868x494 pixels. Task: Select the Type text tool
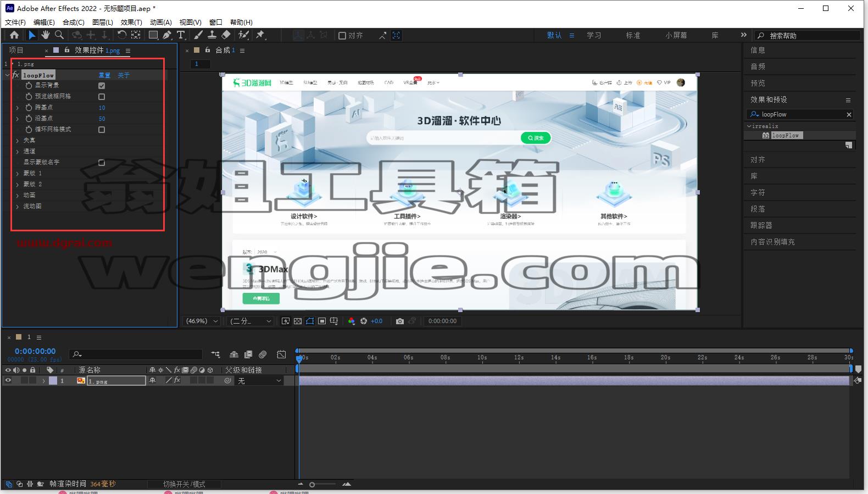[x=181, y=35]
